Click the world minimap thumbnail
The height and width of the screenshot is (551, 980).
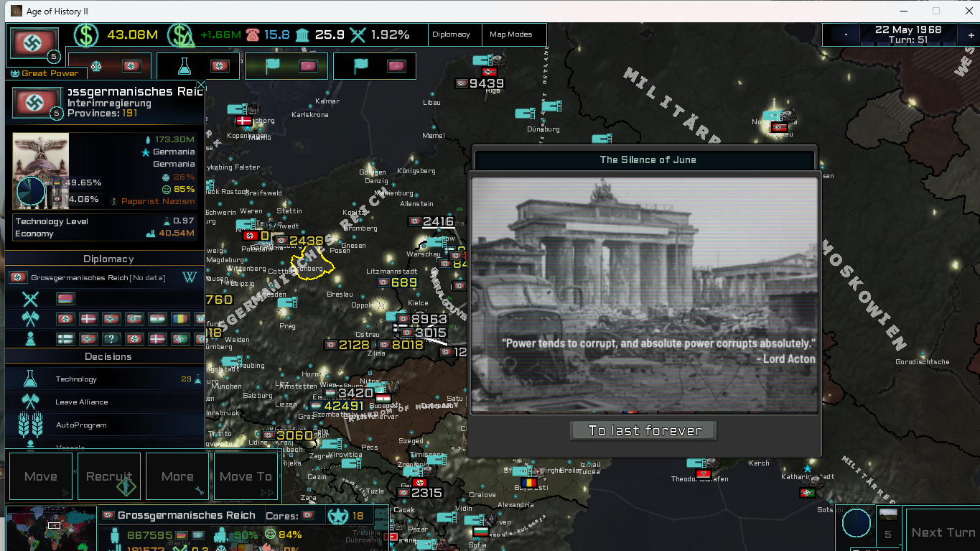[x=51, y=529]
